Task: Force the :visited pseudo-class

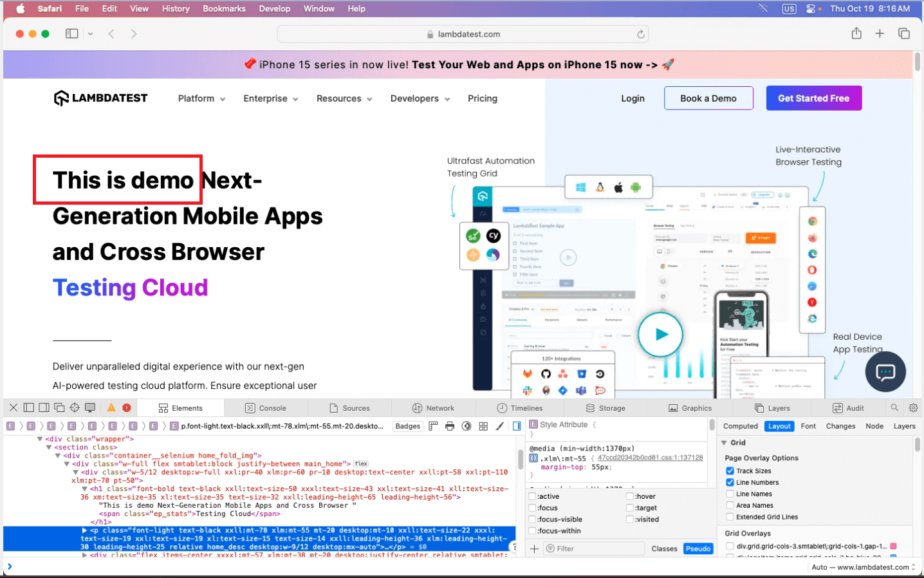Action: 630,519
